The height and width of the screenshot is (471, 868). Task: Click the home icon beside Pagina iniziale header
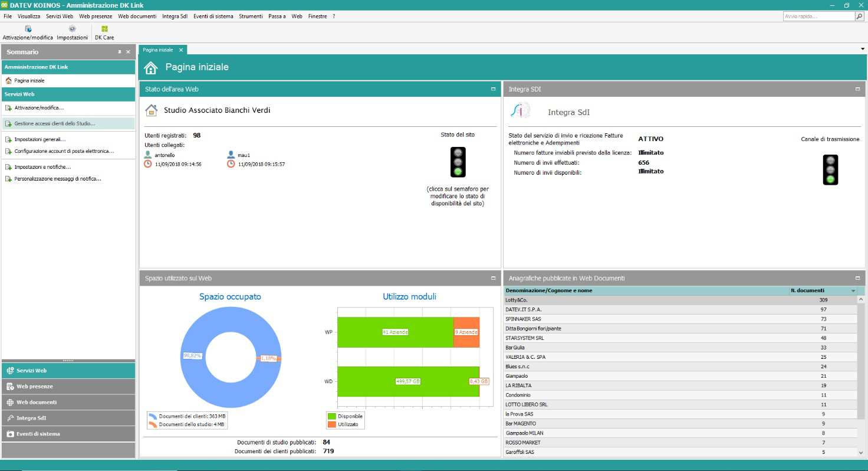151,67
